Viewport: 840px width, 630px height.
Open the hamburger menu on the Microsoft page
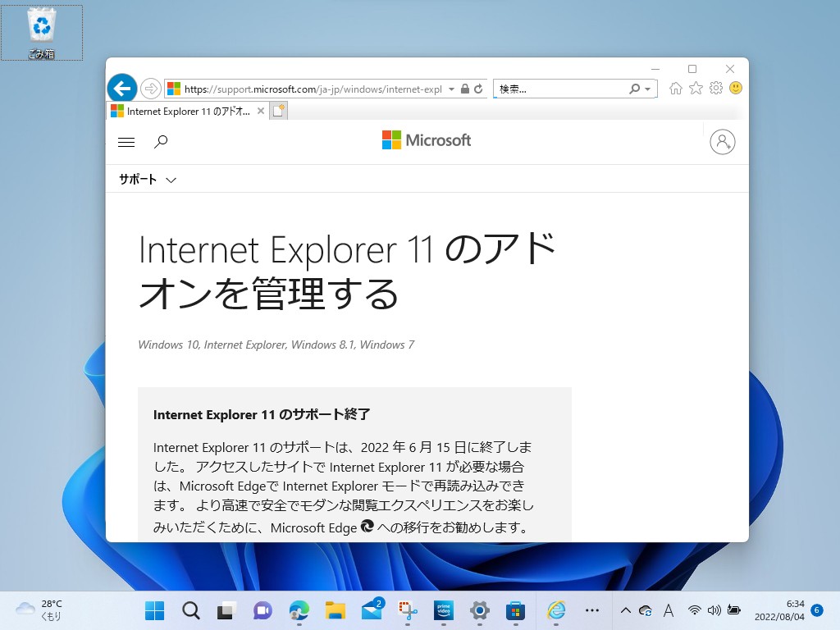click(x=126, y=141)
